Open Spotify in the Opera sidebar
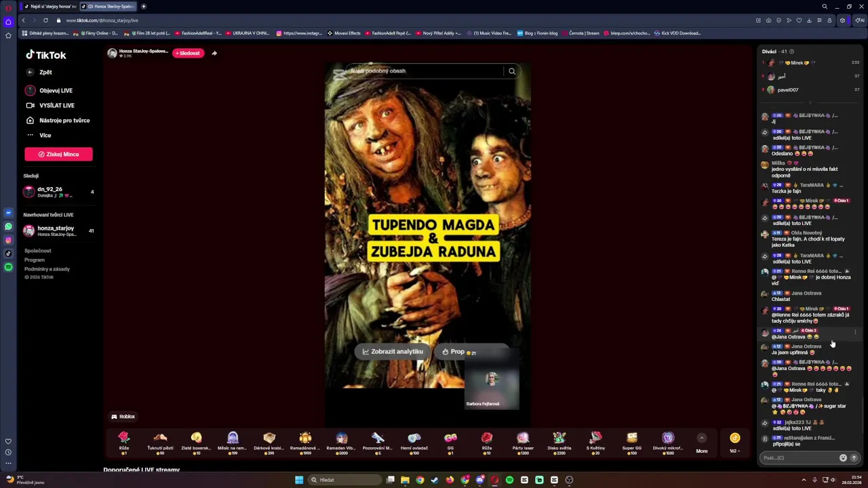The width and height of the screenshot is (868, 488). (8, 267)
